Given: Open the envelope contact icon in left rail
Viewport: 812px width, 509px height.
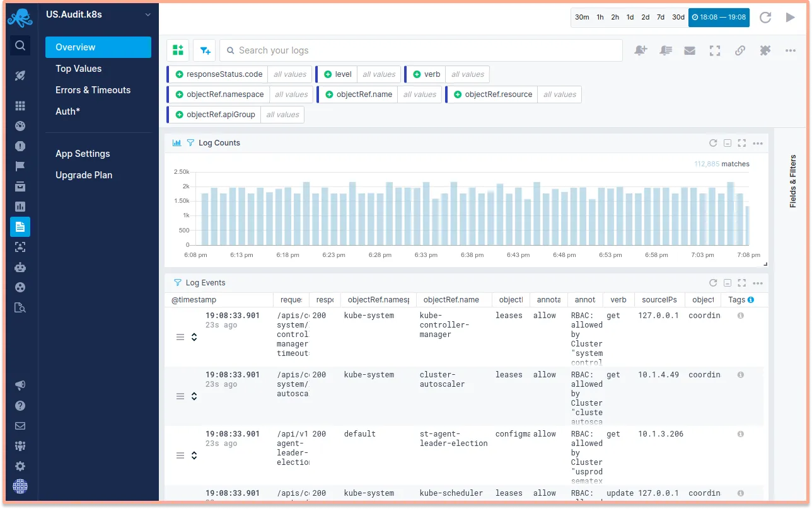Looking at the screenshot, I should (20, 426).
